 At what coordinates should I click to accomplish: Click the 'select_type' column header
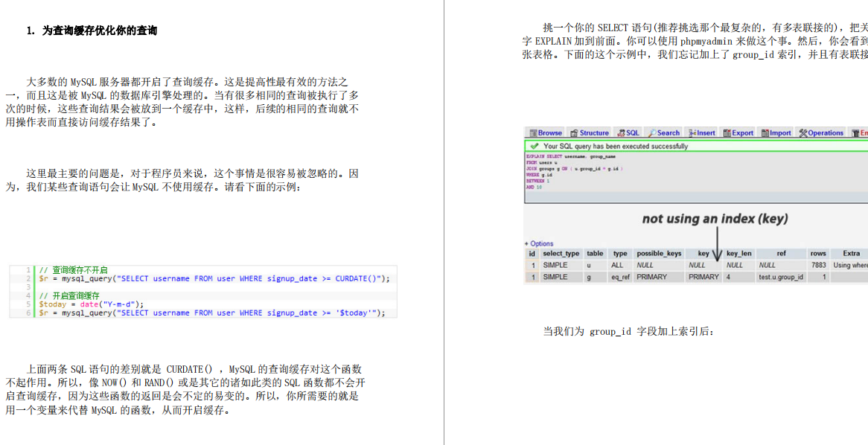tap(561, 254)
